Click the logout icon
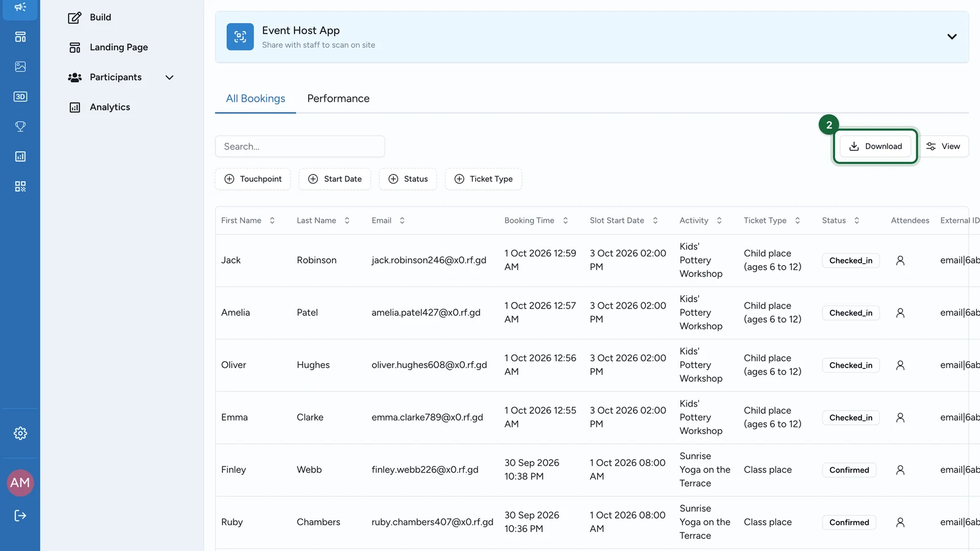Image resolution: width=980 pixels, height=551 pixels. pyautogui.click(x=20, y=515)
